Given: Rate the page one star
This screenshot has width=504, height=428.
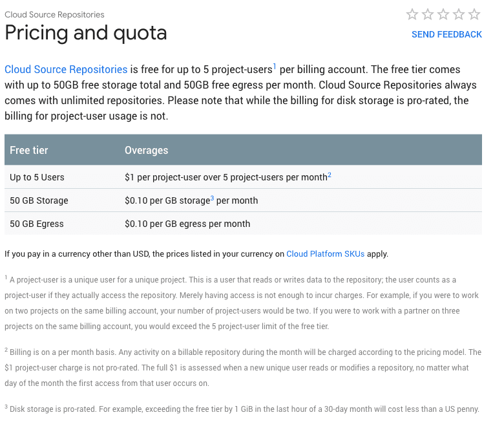Looking at the screenshot, I should pos(412,14).
